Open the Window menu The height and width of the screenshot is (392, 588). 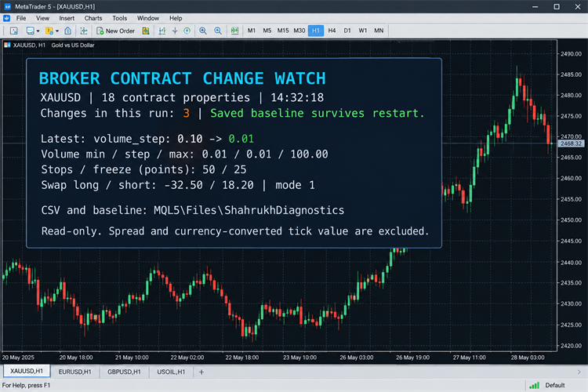(x=147, y=18)
